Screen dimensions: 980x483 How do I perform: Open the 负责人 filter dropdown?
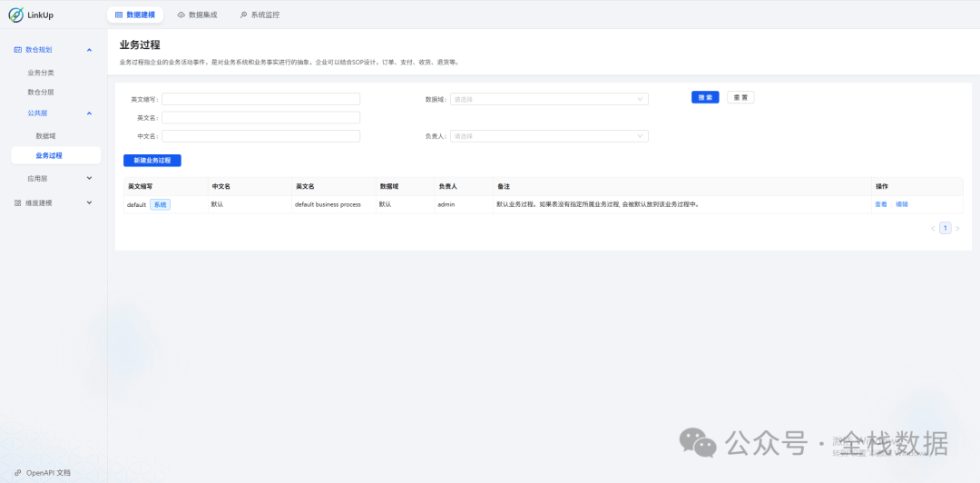tap(549, 136)
